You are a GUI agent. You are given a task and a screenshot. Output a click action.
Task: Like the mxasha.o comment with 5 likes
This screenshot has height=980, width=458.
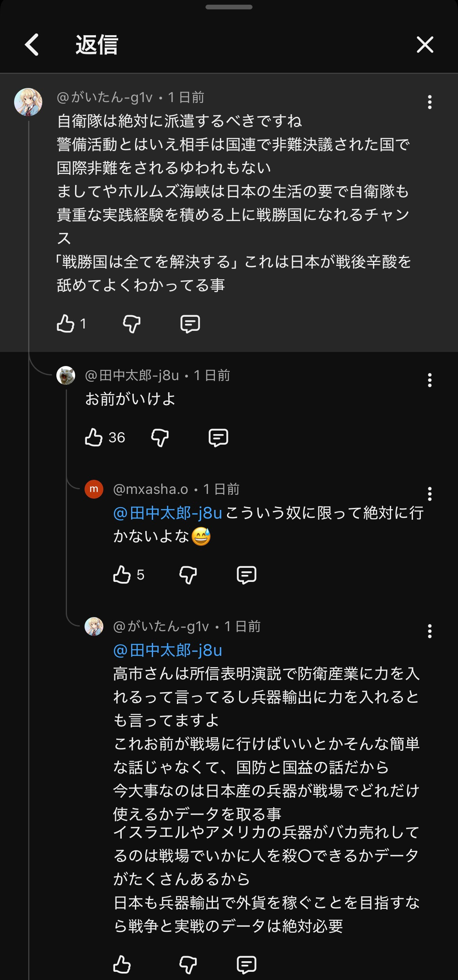[x=122, y=574]
